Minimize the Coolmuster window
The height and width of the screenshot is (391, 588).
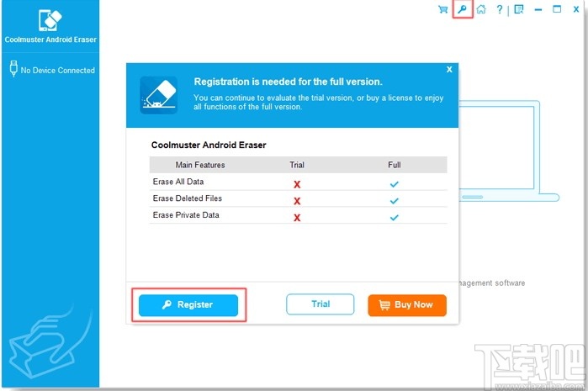[538, 10]
